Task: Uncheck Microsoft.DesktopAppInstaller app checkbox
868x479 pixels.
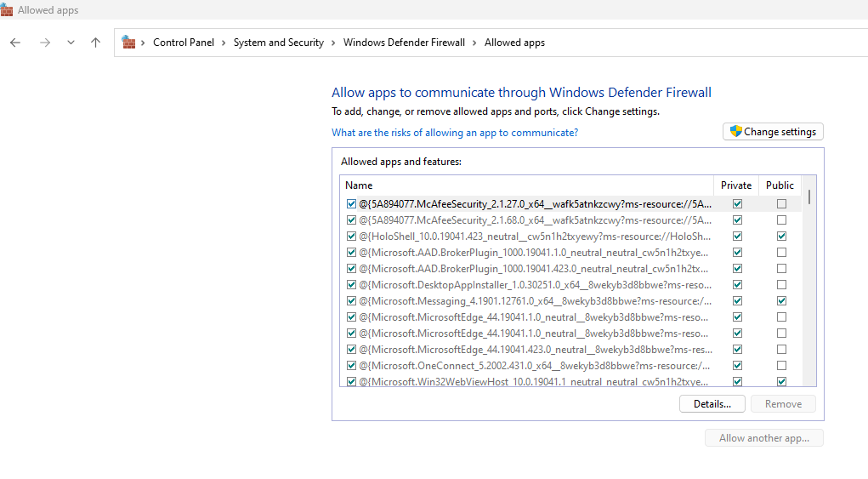Action: point(351,285)
